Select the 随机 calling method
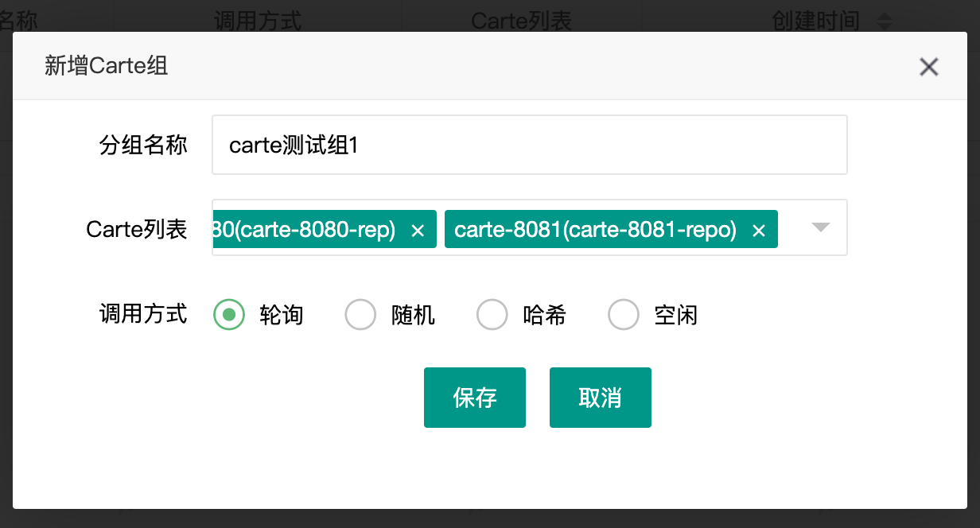The image size is (980, 528). (x=360, y=314)
